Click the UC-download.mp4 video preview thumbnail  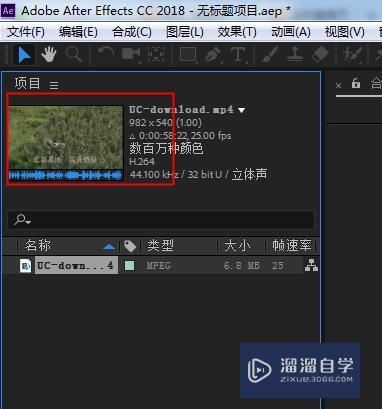point(66,137)
